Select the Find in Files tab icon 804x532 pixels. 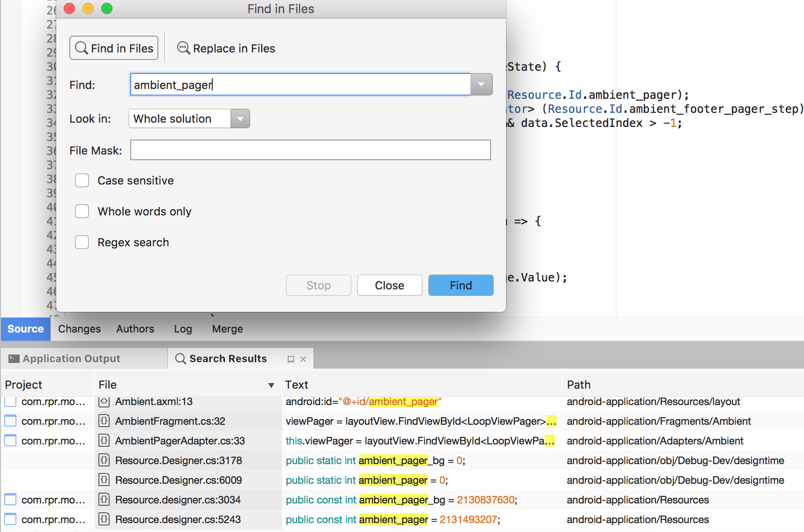(82, 48)
